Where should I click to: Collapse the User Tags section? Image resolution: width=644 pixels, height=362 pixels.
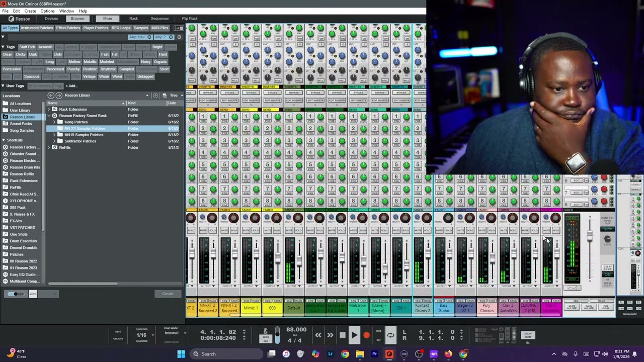(3, 86)
